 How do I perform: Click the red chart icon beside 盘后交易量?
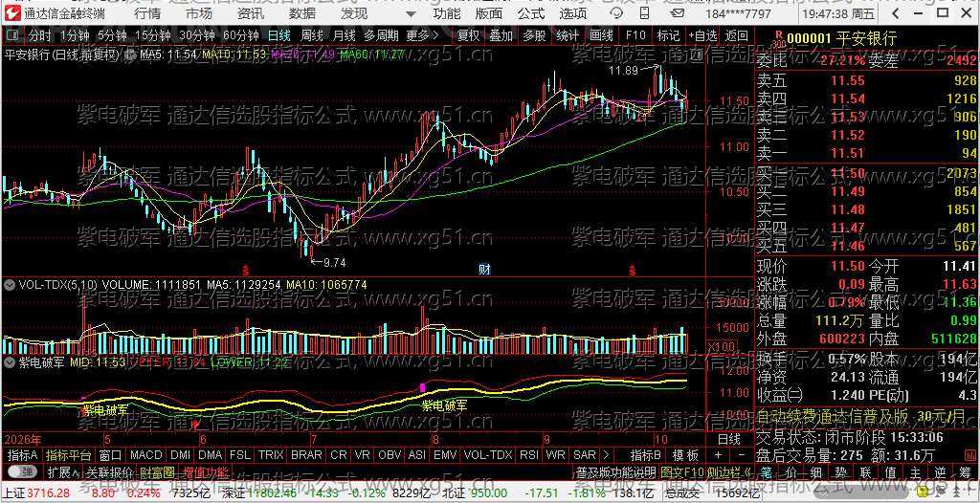pos(969,454)
